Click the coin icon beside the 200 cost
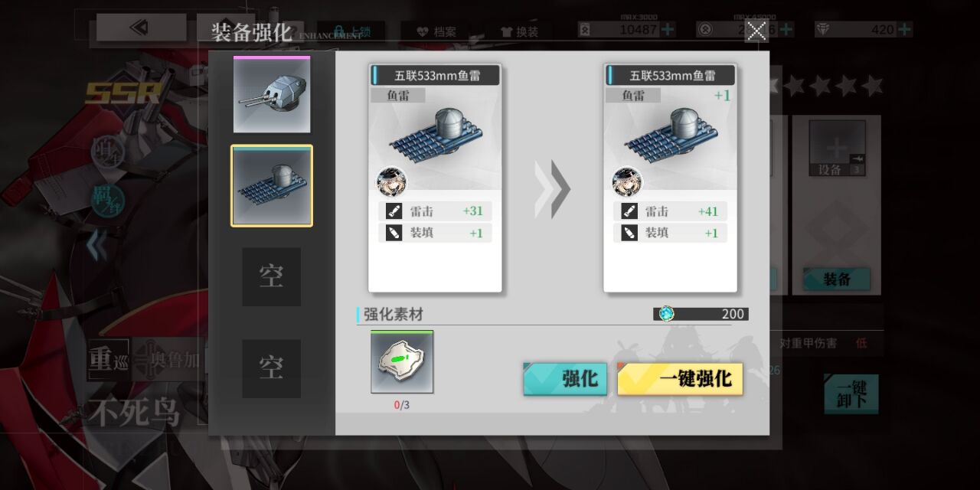This screenshot has width=980, height=490. (x=666, y=313)
